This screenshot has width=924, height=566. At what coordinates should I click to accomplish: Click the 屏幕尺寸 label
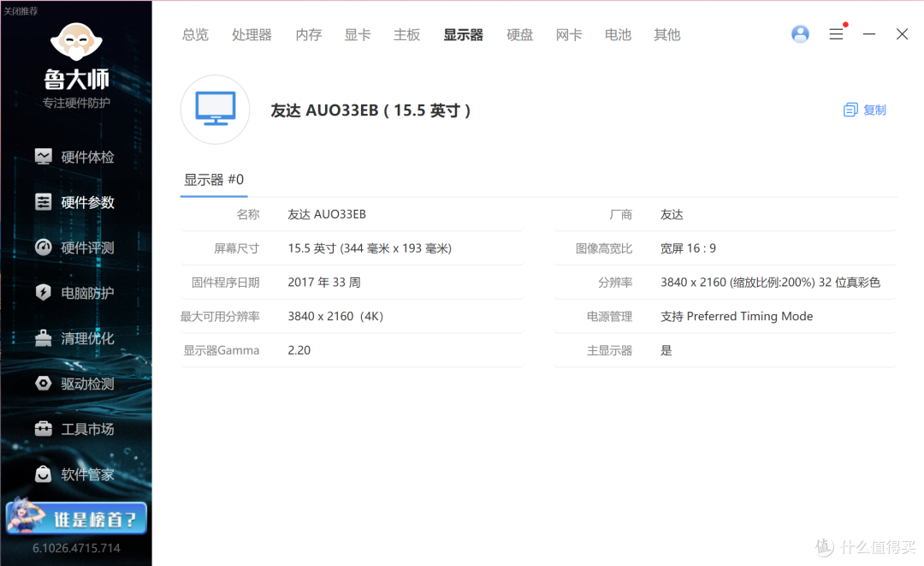point(236,248)
